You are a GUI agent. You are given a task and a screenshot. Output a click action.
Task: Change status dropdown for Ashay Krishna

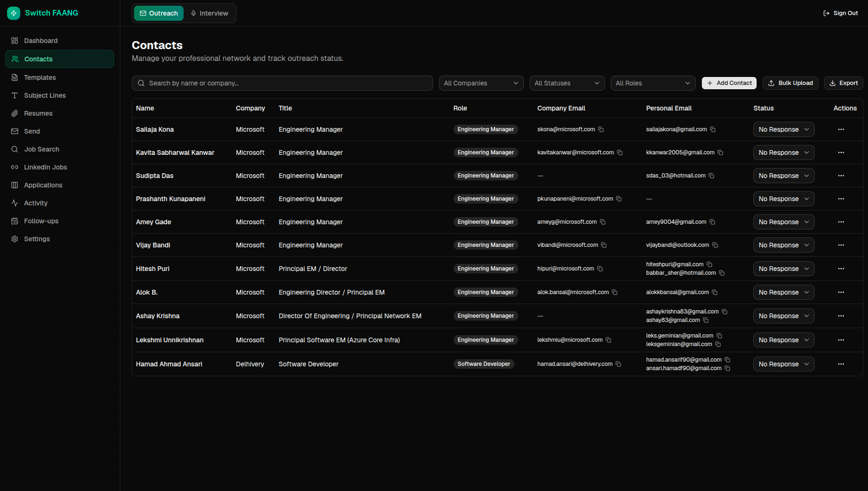[x=784, y=316]
